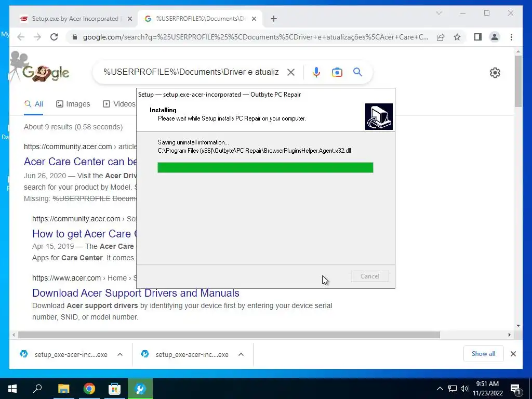Bookmark this tab with the star icon
Screen dimensions: 532x399
(x=457, y=37)
